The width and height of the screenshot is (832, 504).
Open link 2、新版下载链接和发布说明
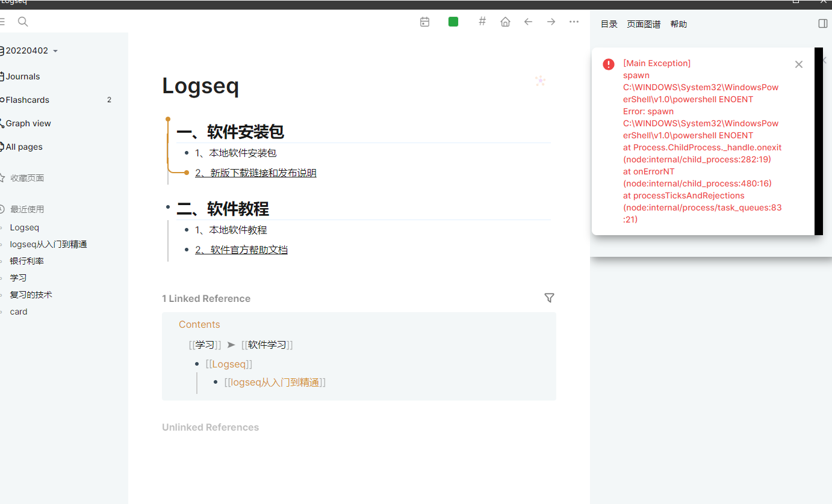(x=256, y=173)
